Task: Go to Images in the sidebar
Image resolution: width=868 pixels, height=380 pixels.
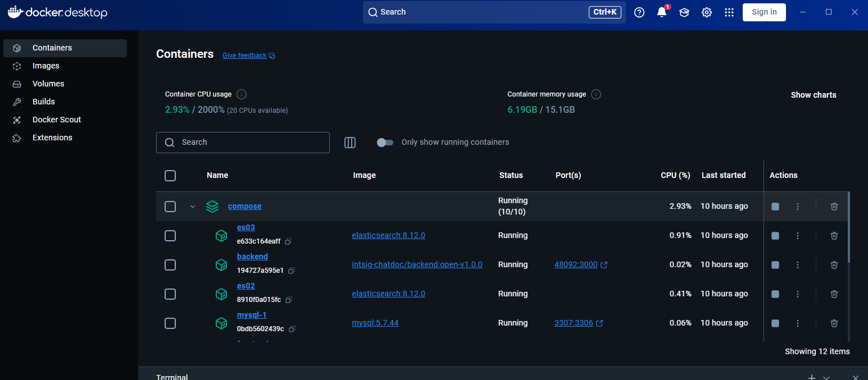Action: point(46,66)
